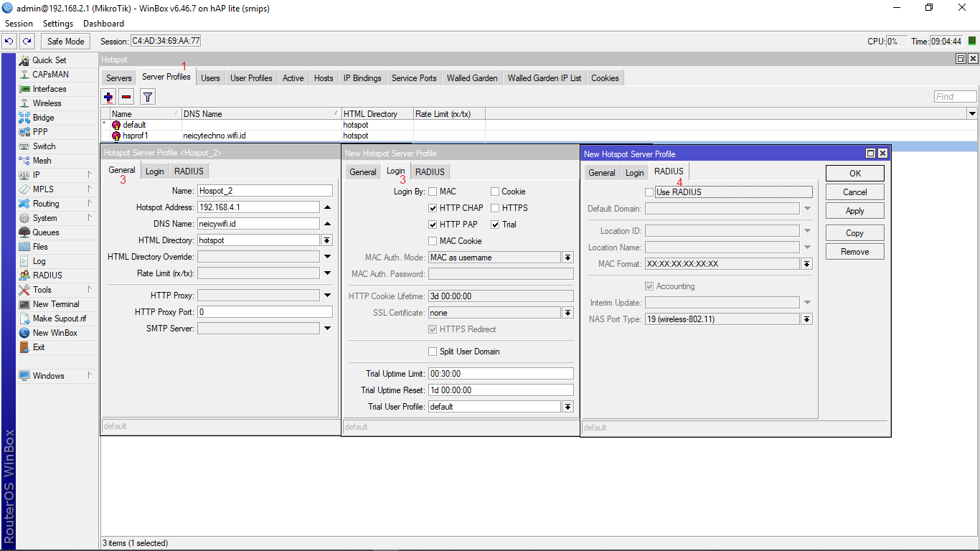Open Wireless in sidebar
Image resolution: width=980 pixels, height=551 pixels.
tap(57, 103)
